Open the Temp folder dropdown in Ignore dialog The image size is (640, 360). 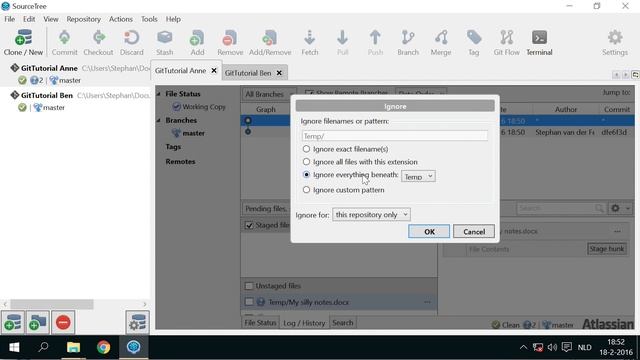point(418,177)
